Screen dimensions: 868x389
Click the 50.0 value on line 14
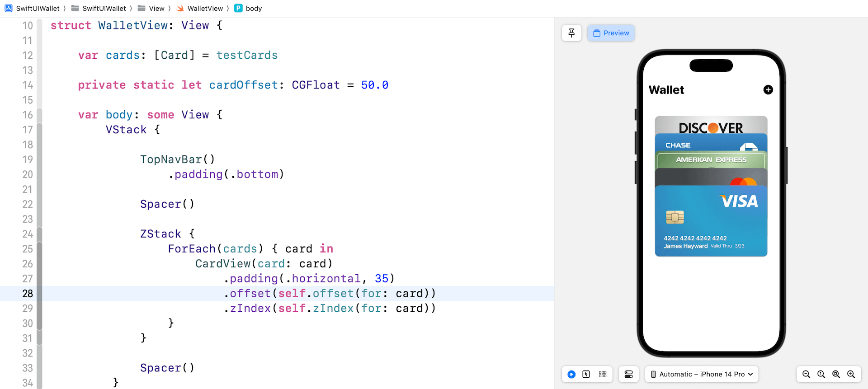[375, 85]
